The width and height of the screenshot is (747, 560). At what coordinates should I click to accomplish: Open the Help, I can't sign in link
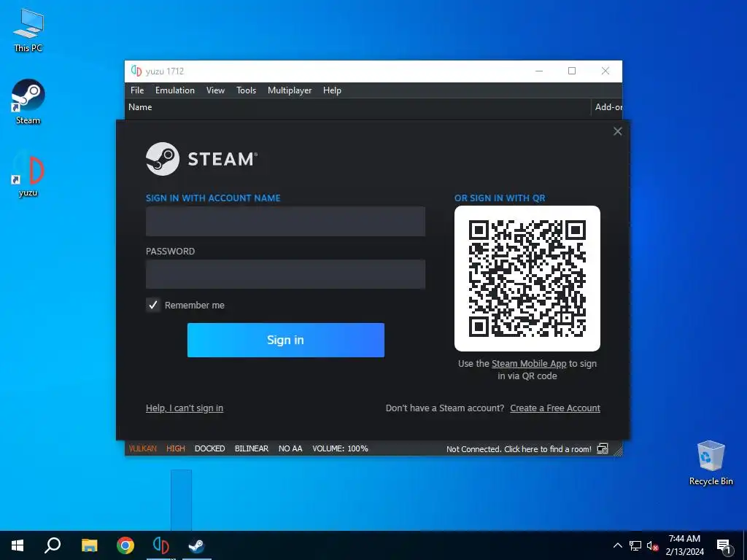click(x=185, y=408)
